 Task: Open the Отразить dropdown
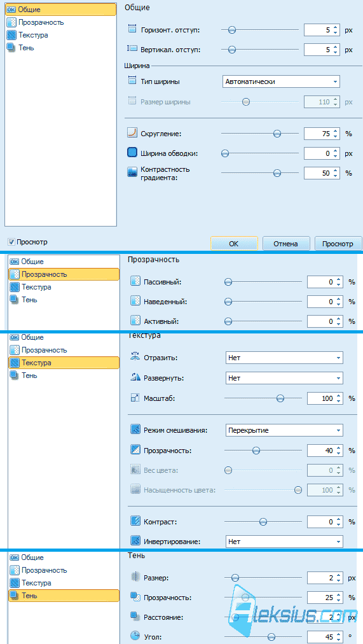(284, 358)
